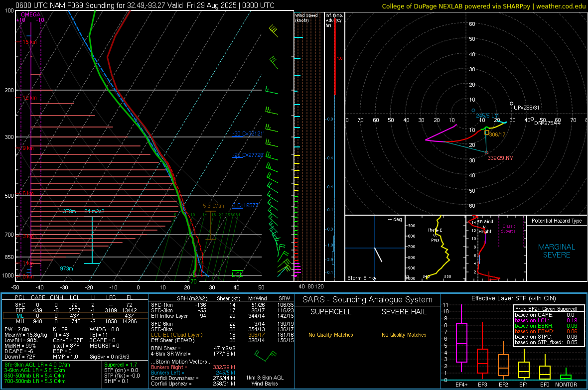The height and width of the screenshot is (390, 588).
Task: Click the Supercell = 1.7 parameter
Action: click(x=121, y=365)
